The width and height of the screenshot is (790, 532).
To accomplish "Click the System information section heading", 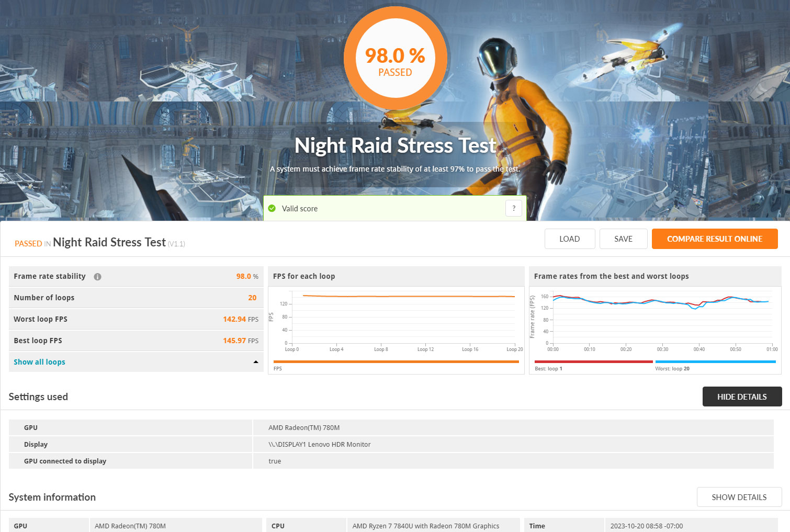I will pos(52,497).
